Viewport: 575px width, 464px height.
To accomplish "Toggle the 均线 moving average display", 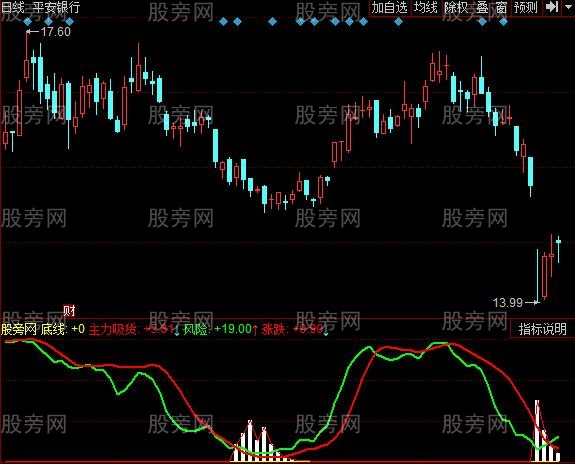I will coord(426,7).
